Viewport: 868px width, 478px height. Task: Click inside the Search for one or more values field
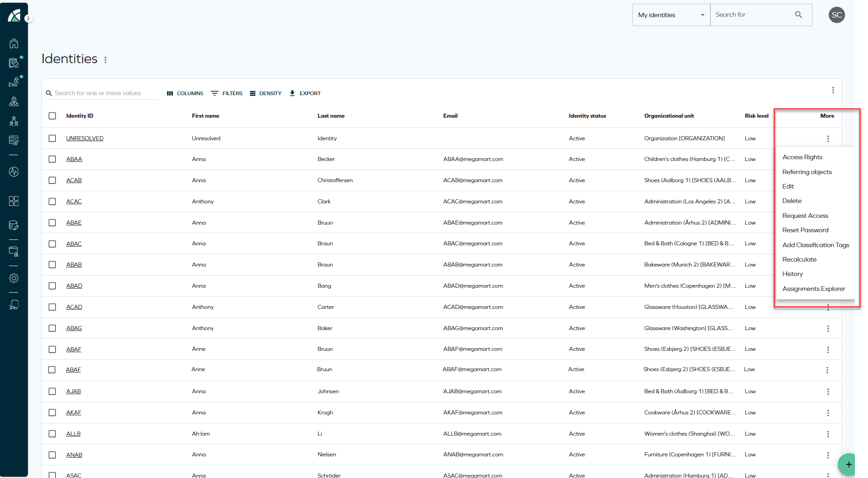point(102,93)
